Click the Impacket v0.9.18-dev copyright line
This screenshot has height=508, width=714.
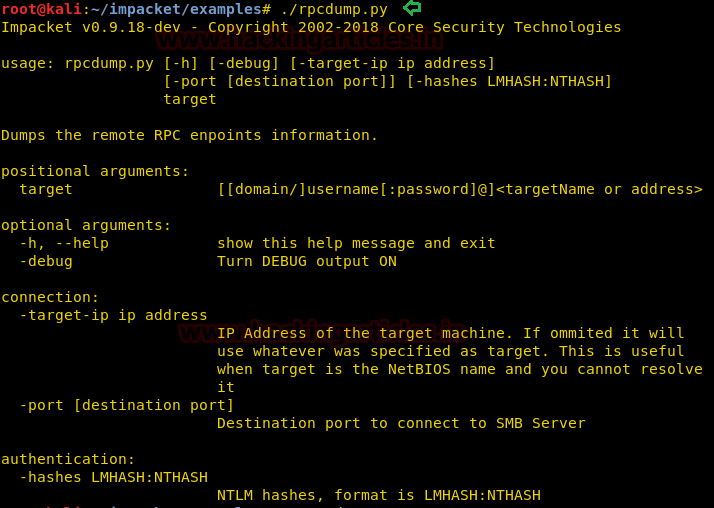pos(311,27)
